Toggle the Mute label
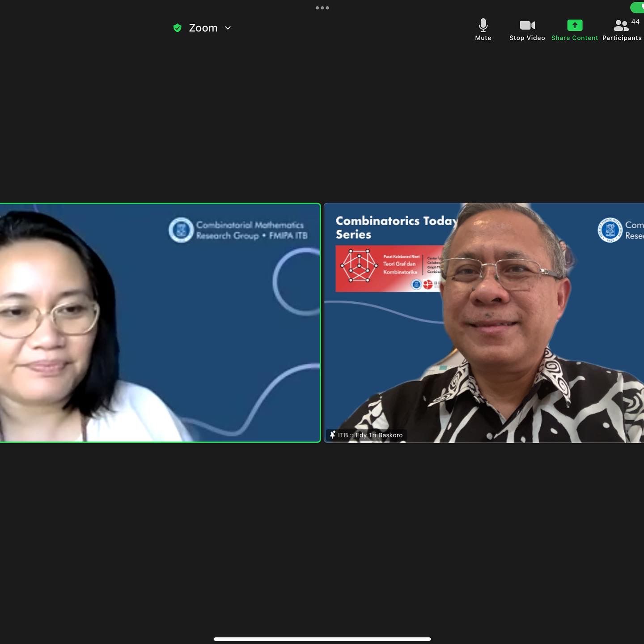This screenshot has height=644, width=644. (x=483, y=38)
